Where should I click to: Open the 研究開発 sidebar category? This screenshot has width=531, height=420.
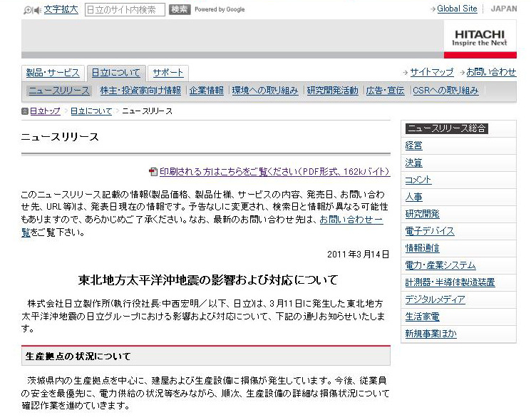[422, 214]
